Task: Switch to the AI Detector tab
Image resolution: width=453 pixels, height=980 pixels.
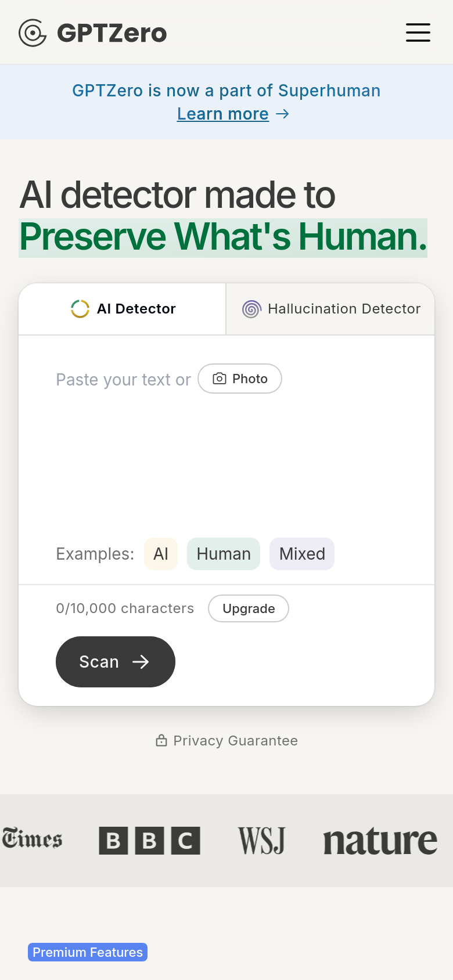Action: click(123, 309)
